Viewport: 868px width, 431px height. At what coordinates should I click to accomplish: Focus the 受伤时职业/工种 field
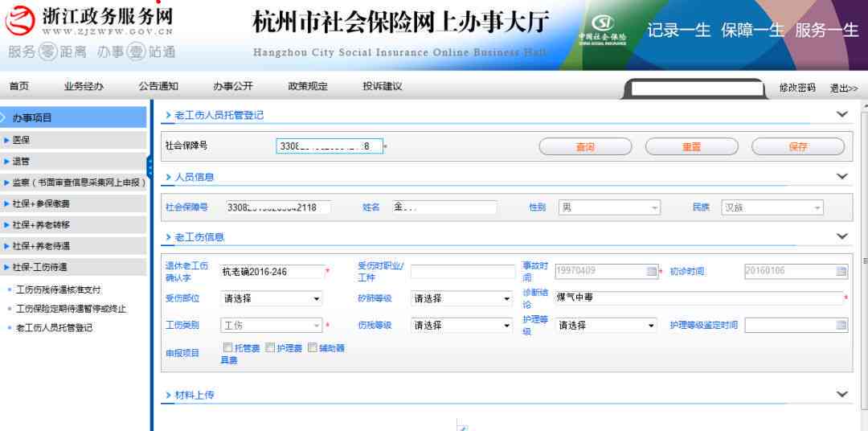pyautogui.click(x=463, y=272)
